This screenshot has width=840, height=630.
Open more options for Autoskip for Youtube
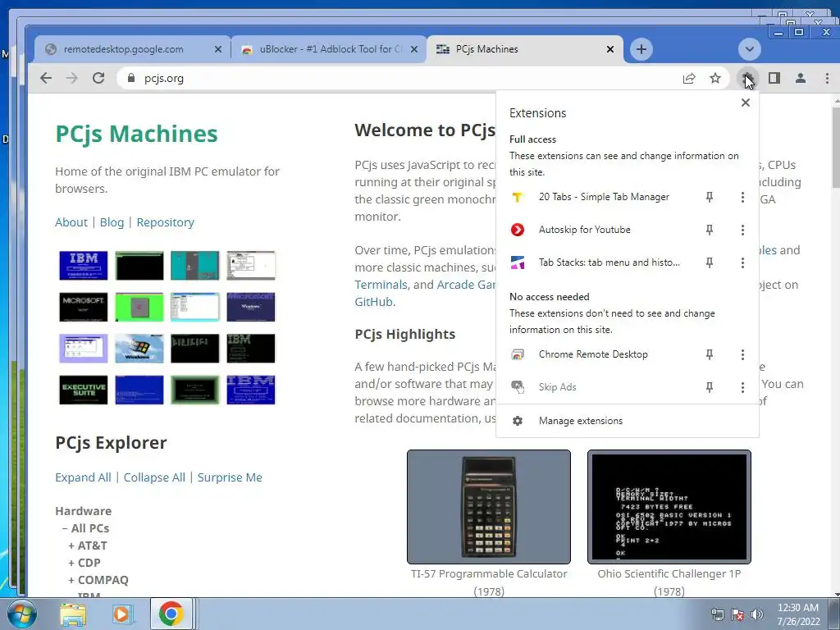[x=742, y=230]
